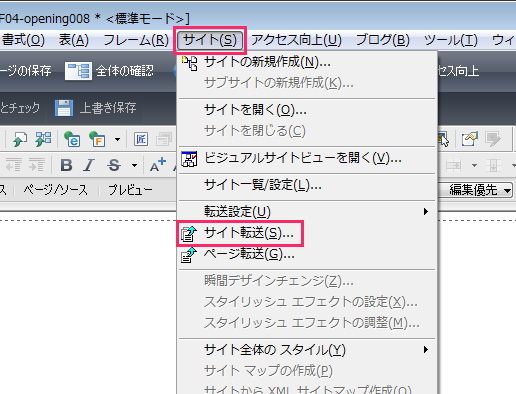516x394 pixels.
Task: Expand サイト全体の スタイル(Y) submenu
Action: coord(307,350)
